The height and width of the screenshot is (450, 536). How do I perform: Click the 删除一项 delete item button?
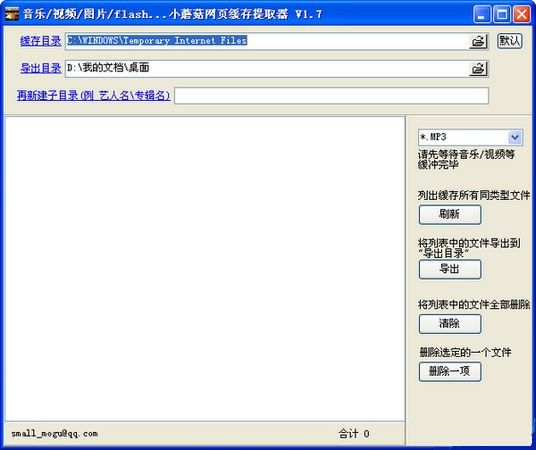(450, 371)
